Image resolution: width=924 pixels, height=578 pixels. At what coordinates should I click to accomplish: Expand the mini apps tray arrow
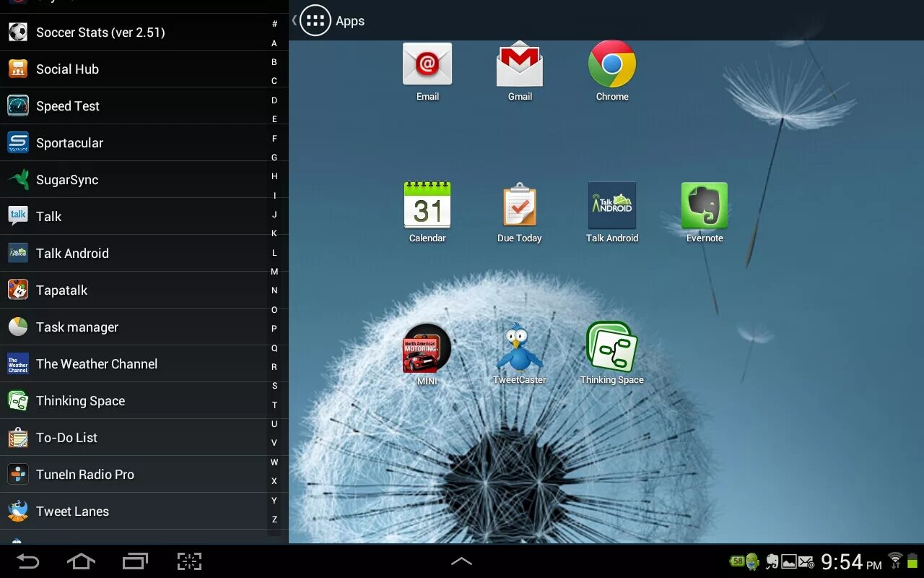pos(461,561)
